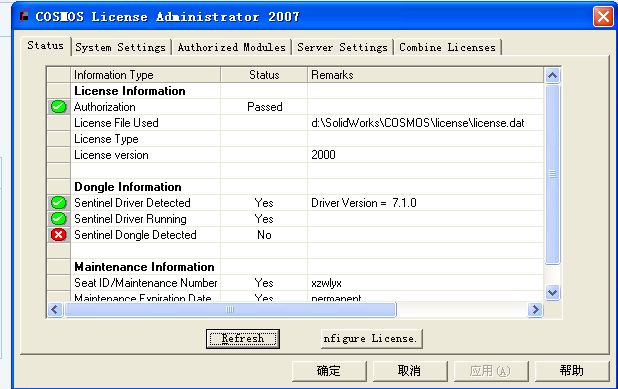Click the Remarks column header

(x=425, y=75)
